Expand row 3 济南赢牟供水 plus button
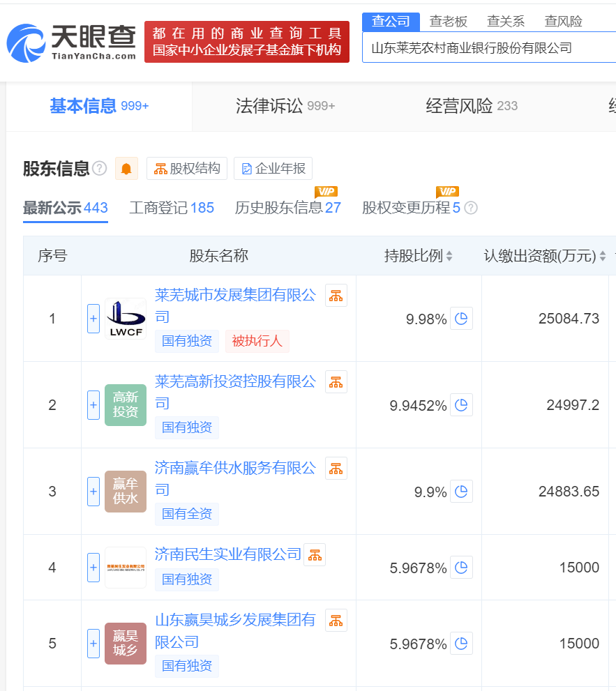The width and height of the screenshot is (616, 691). point(93,492)
